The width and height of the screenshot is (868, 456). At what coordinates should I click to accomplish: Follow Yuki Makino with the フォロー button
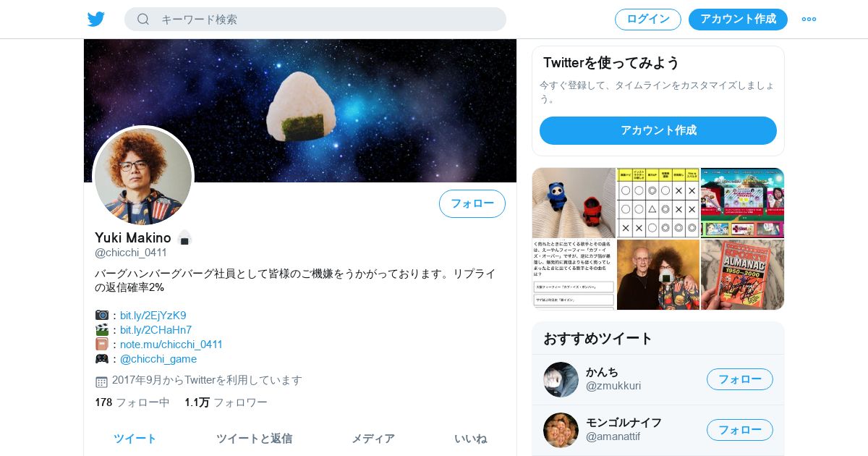(x=472, y=203)
